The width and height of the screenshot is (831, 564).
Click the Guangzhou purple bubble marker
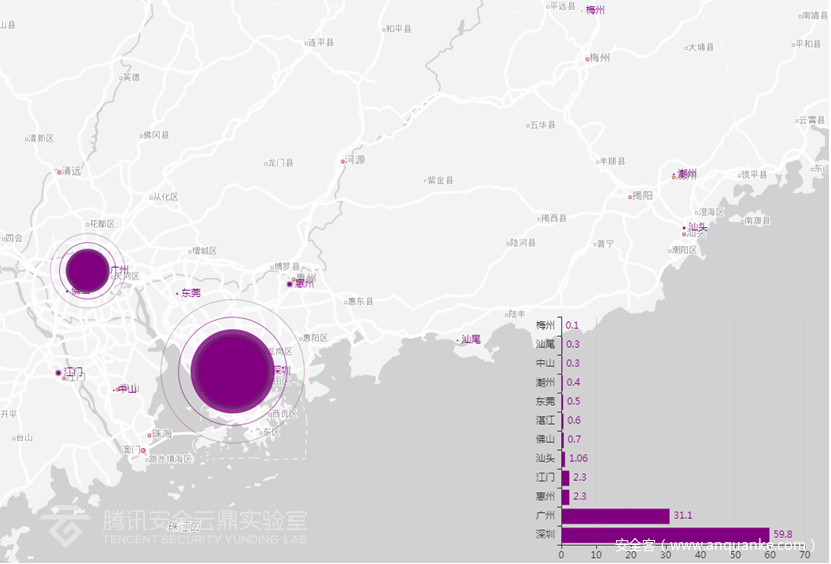point(86,269)
